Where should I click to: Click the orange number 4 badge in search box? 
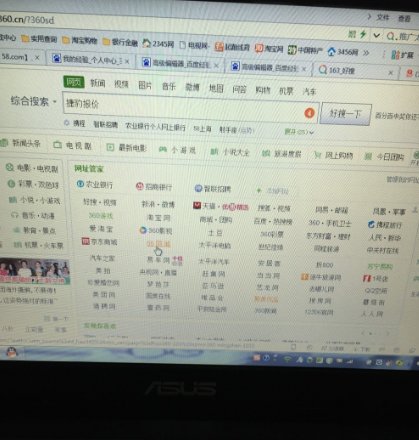(309, 113)
